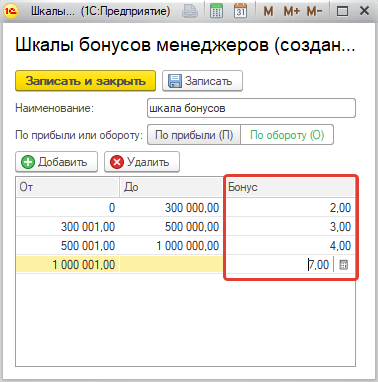Open the calendar icon showing 31
The width and height of the screenshot is (378, 382).
point(241,11)
